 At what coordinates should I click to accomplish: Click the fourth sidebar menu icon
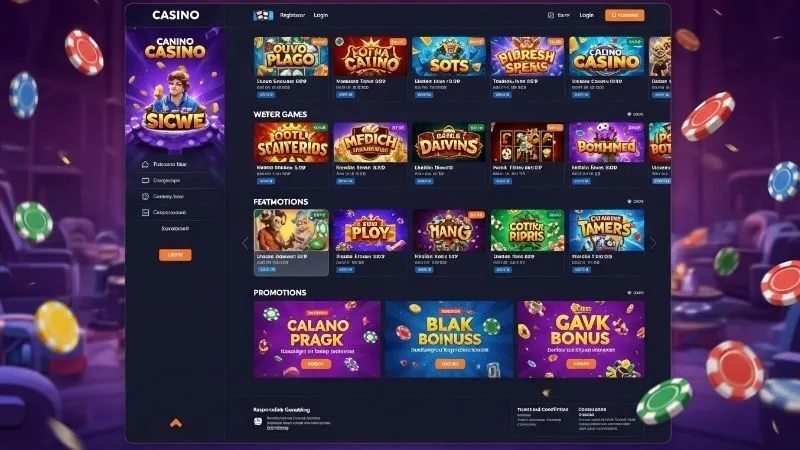(x=145, y=212)
